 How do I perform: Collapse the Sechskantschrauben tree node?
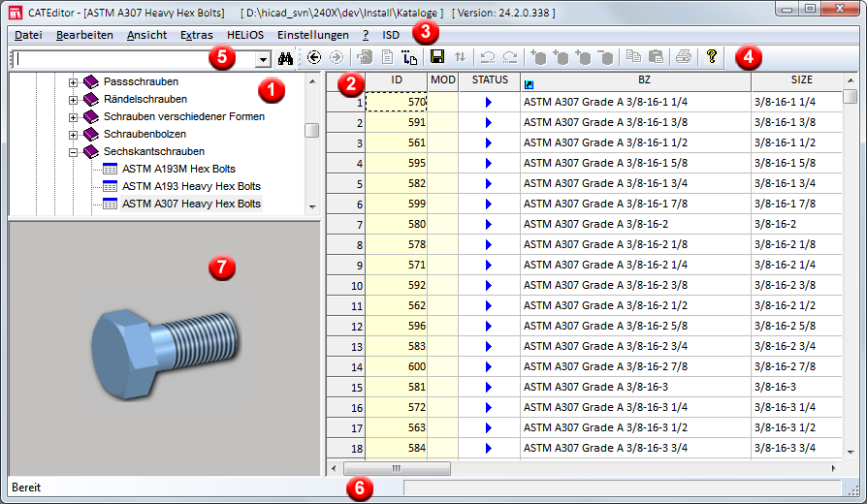click(x=73, y=152)
